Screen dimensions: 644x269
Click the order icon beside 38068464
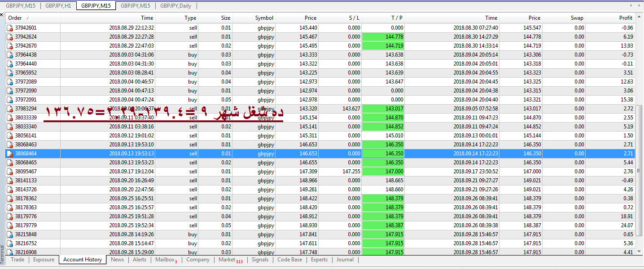tap(9, 154)
